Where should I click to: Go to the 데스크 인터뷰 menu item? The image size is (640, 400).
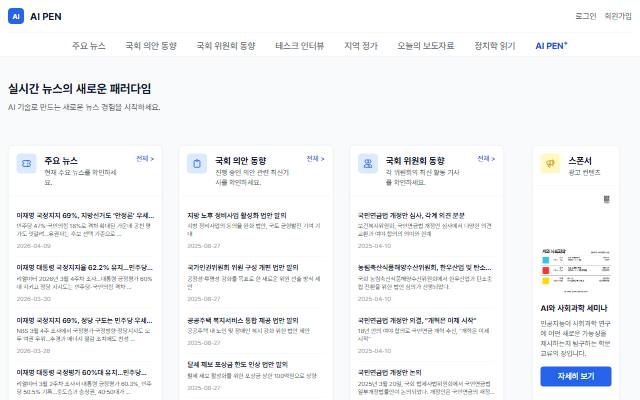click(300, 46)
